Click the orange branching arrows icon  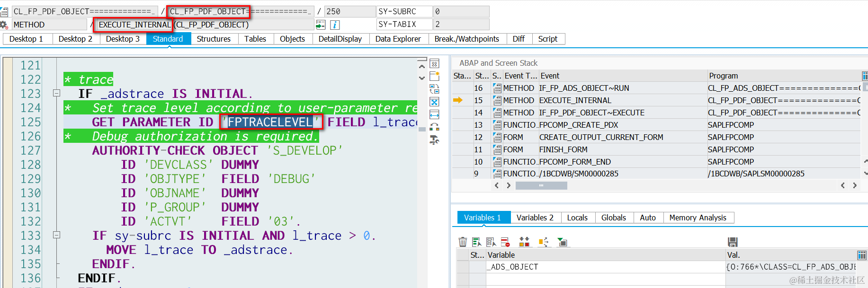click(x=543, y=242)
